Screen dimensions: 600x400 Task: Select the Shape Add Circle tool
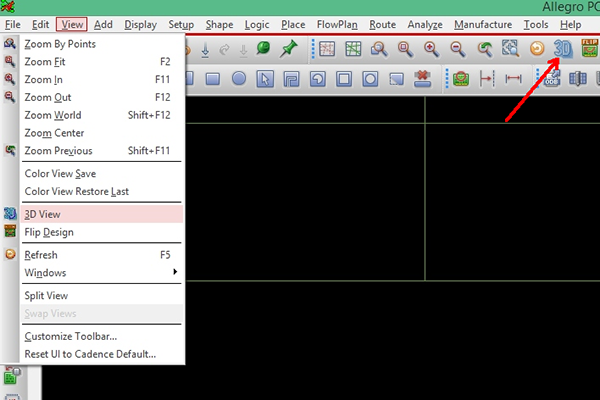tap(239, 78)
